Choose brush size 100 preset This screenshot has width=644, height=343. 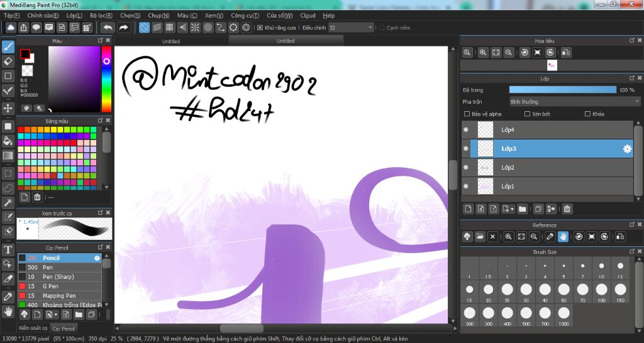[601, 291]
